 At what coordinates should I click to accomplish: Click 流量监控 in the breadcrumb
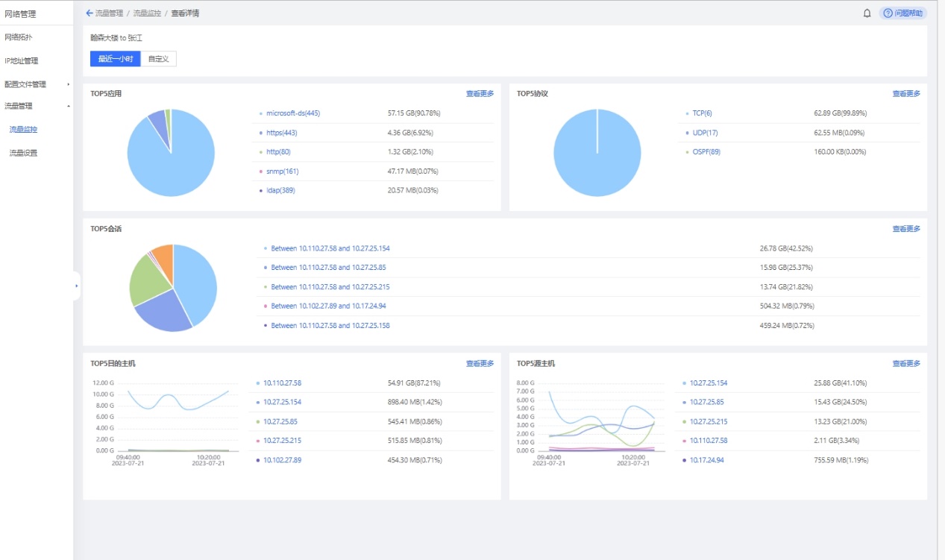click(147, 13)
